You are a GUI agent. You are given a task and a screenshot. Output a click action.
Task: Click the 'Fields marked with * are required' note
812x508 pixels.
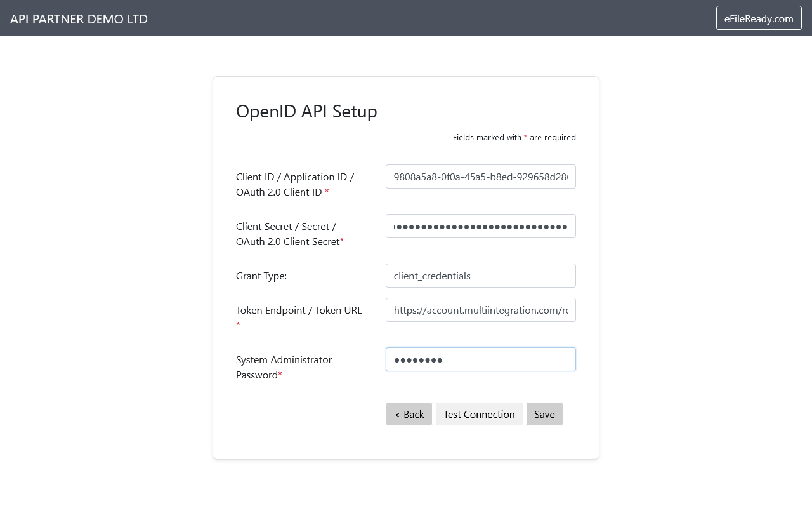tap(514, 138)
